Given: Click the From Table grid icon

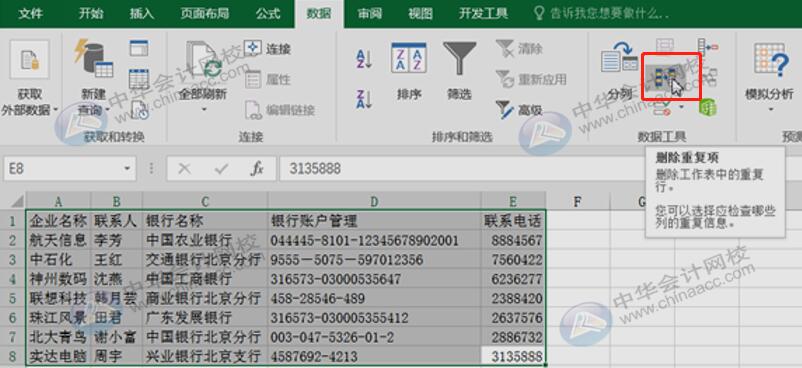Looking at the screenshot, I should (x=139, y=79).
